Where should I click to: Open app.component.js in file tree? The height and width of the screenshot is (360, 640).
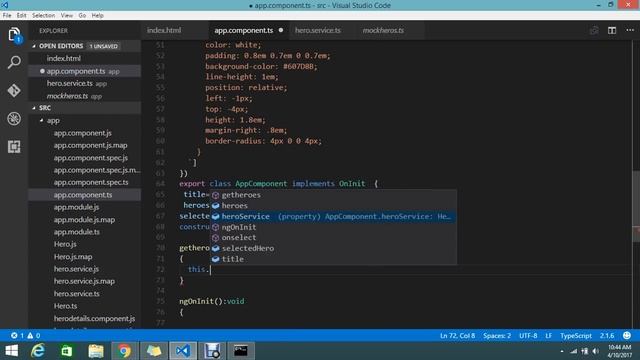[85, 133]
